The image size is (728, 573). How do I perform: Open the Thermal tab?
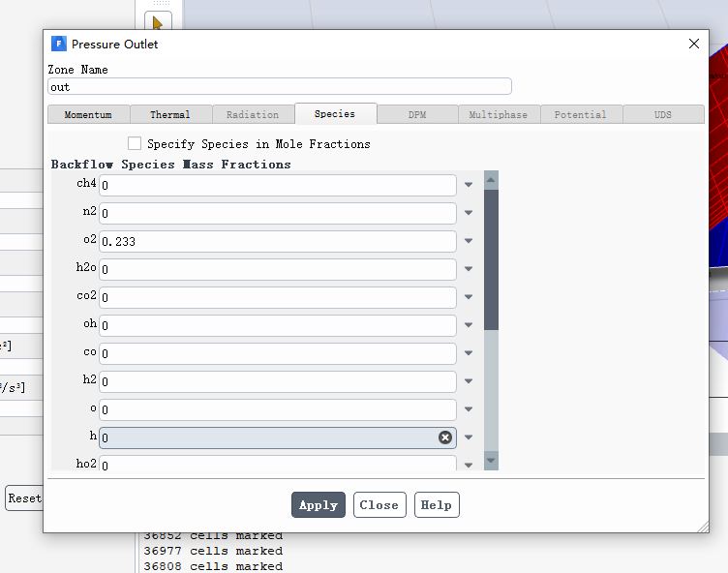[170, 114]
